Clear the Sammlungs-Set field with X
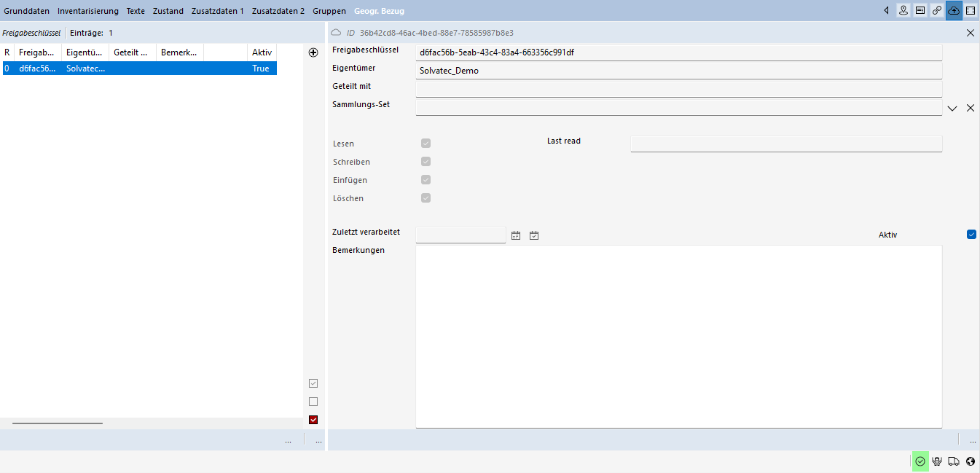 pyautogui.click(x=971, y=108)
